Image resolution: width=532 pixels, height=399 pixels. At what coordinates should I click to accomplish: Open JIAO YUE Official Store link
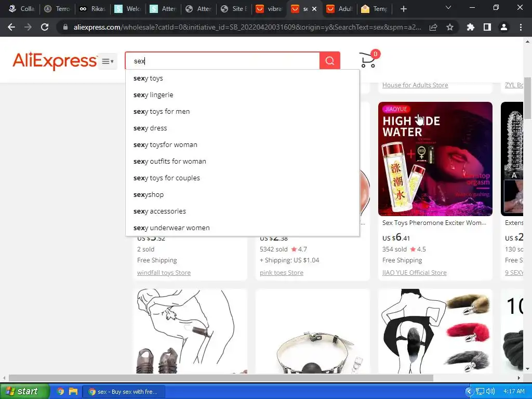(x=414, y=272)
